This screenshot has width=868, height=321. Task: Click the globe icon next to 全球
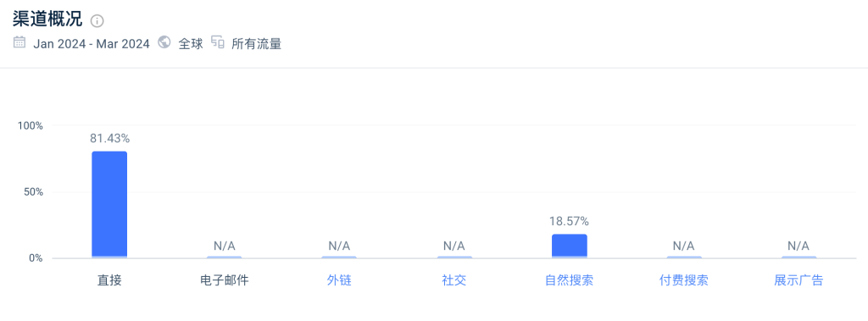click(164, 42)
